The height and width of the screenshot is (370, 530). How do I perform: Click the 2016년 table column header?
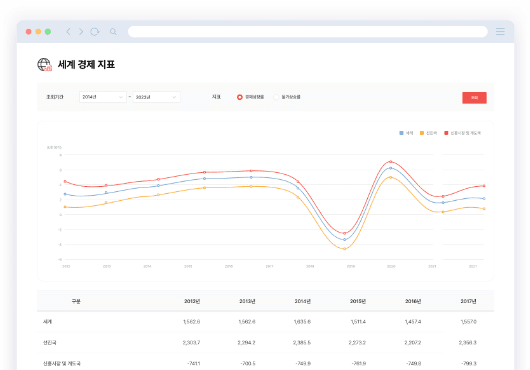[413, 301]
